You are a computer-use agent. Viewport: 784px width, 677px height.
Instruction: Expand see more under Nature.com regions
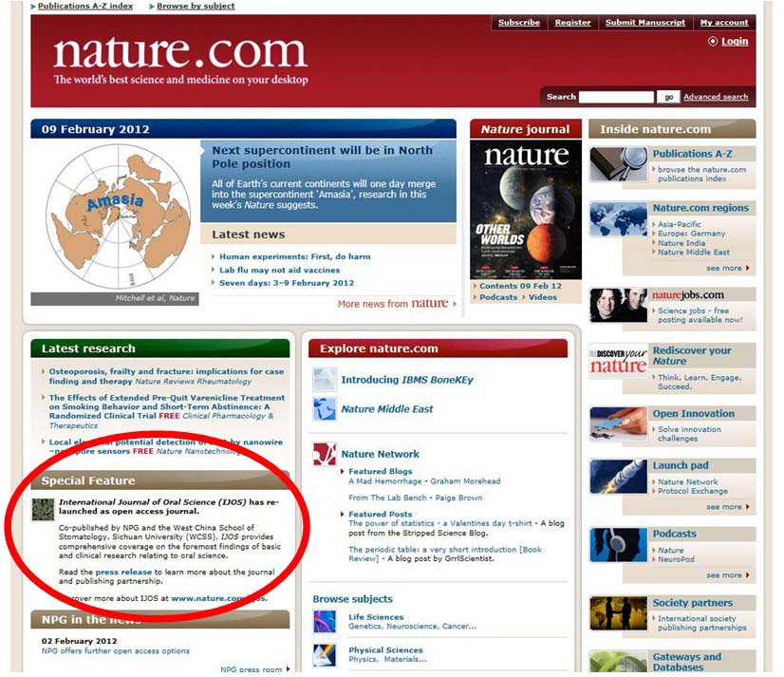coord(727,269)
